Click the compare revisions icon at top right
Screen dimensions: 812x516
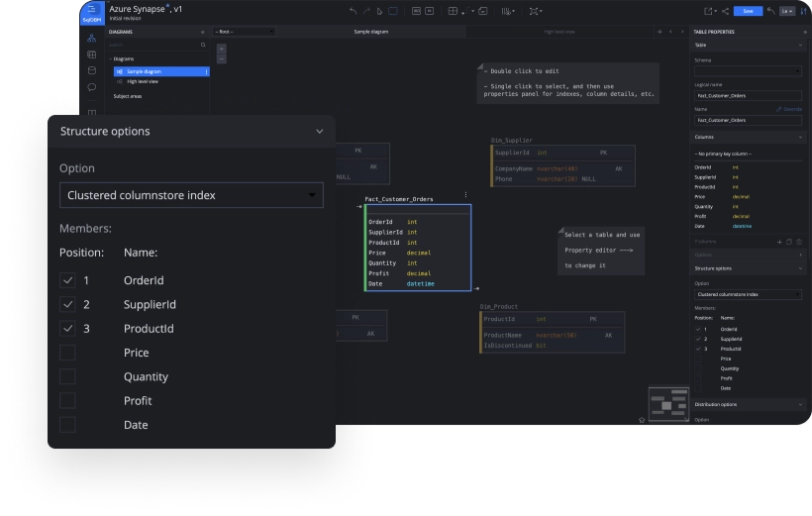804,11
